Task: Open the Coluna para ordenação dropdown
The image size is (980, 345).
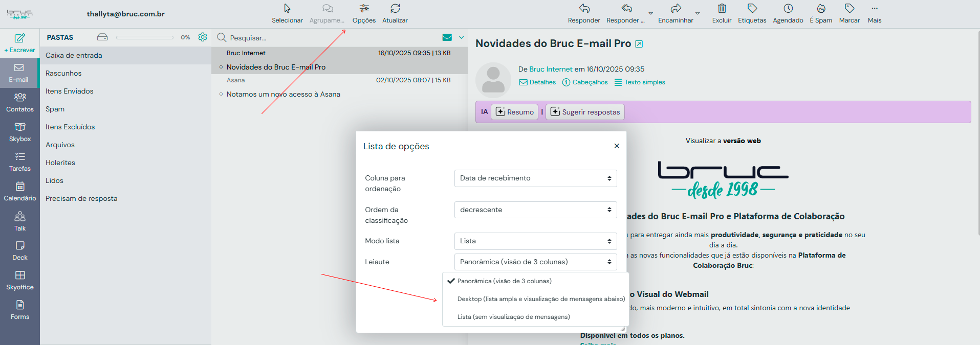Action: tap(535, 178)
